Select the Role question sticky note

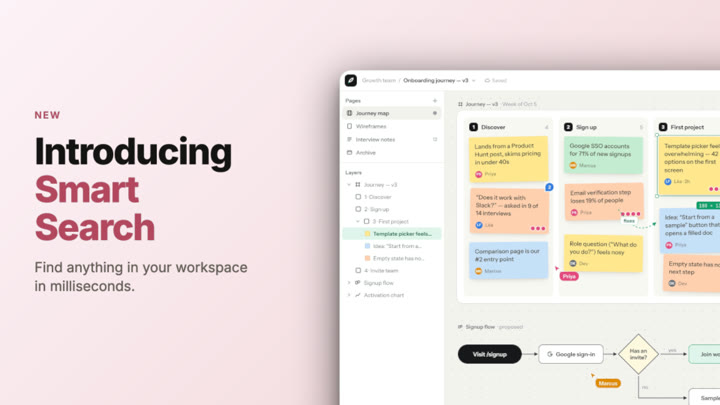pyautogui.click(x=603, y=253)
